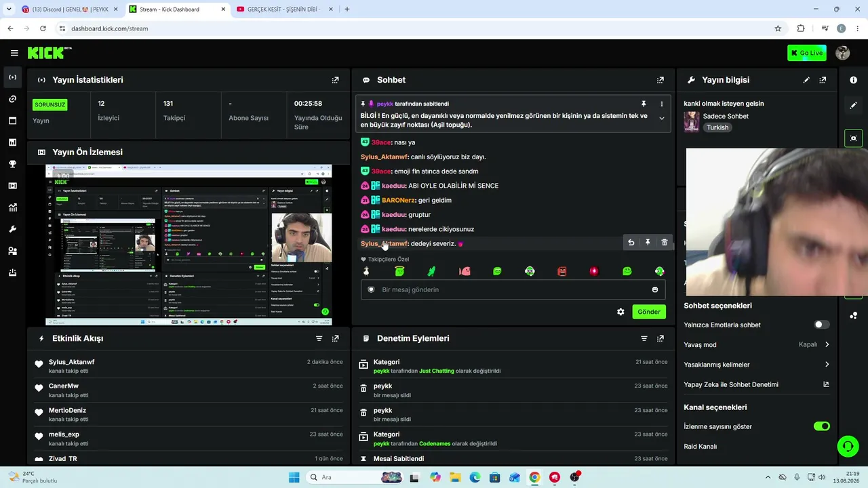
Task: Open the rising graph analytics icon in the sidebar
Action: (12, 207)
